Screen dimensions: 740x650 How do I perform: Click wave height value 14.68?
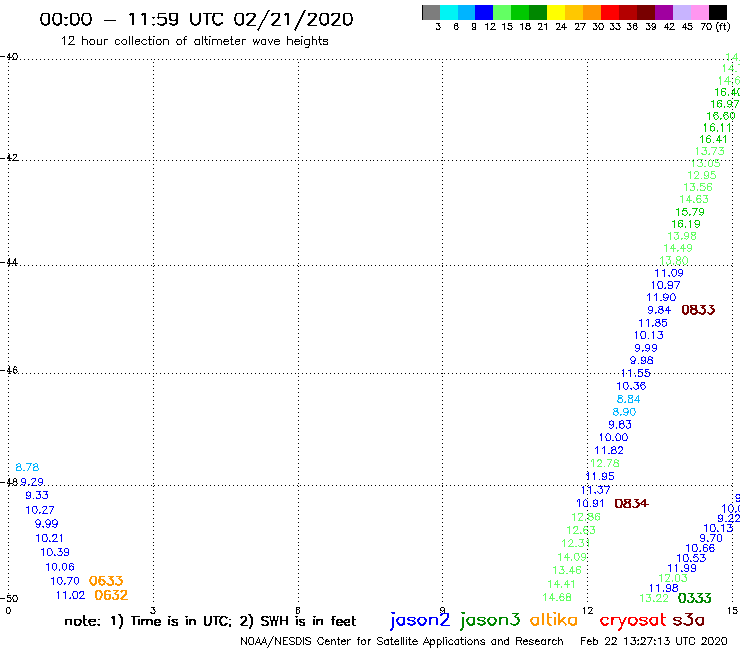tap(557, 597)
